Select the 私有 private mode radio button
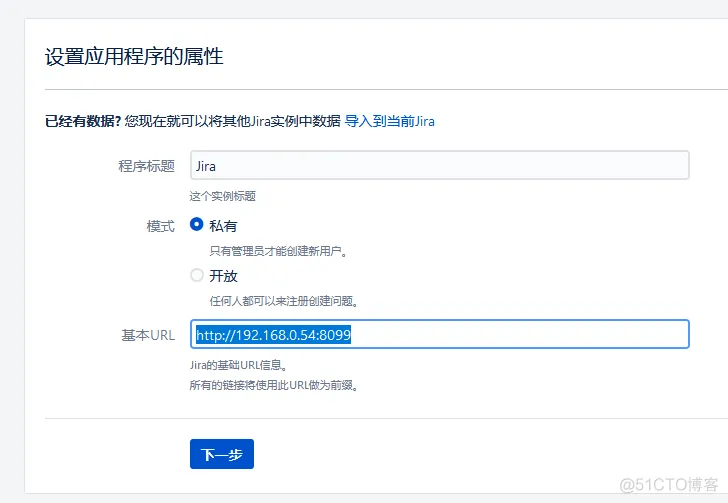This screenshot has width=728, height=503. pos(197,225)
